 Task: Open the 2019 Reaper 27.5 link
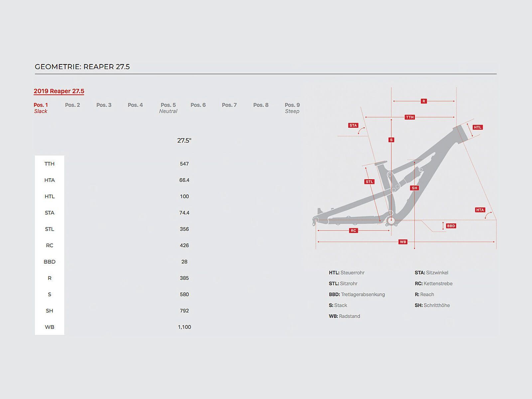click(59, 91)
